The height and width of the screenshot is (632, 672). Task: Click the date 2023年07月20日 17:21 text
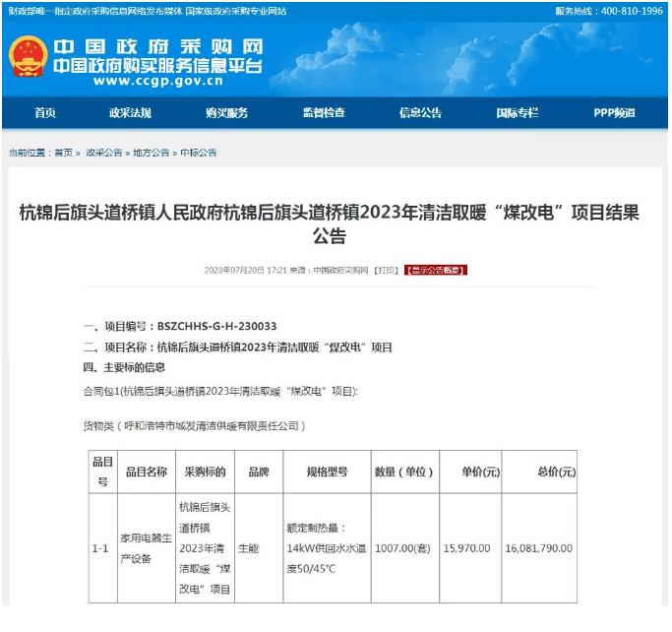pos(246,270)
